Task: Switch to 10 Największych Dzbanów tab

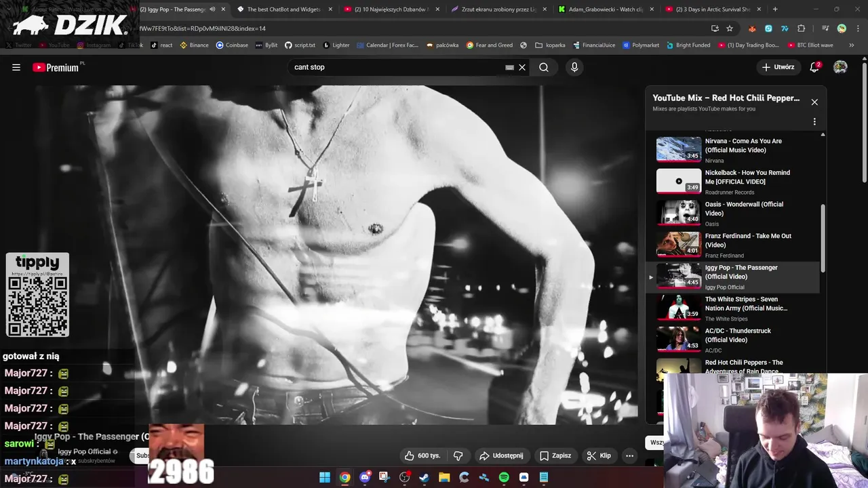Action: (393, 9)
